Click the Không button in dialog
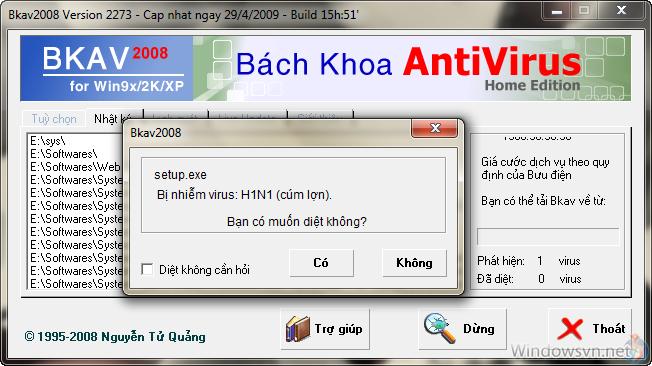The image size is (652, 366). (x=414, y=263)
